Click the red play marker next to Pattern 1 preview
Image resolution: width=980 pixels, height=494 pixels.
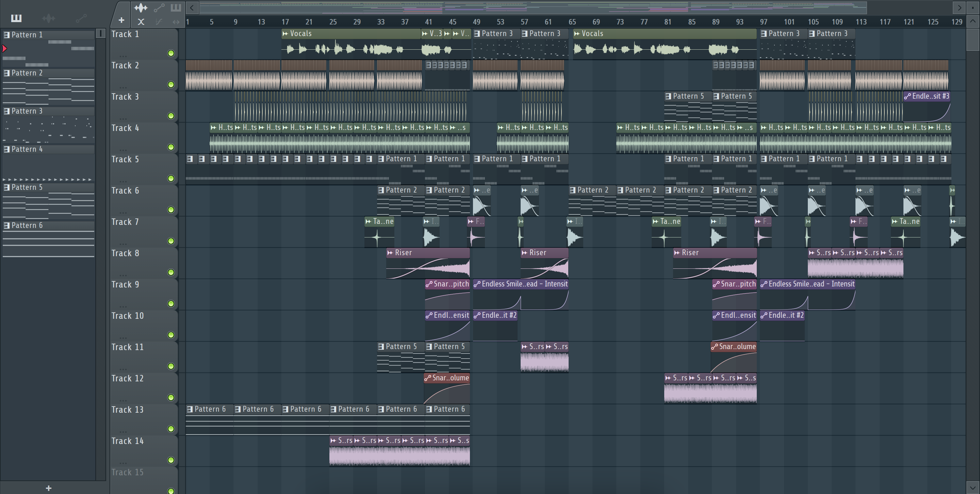click(x=4, y=48)
